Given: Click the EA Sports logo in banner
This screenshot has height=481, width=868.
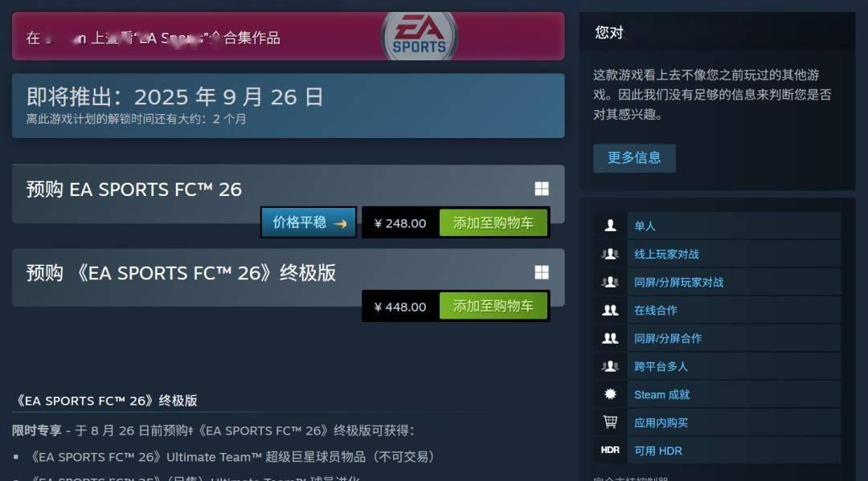Looking at the screenshot, I should coord(419,36).
